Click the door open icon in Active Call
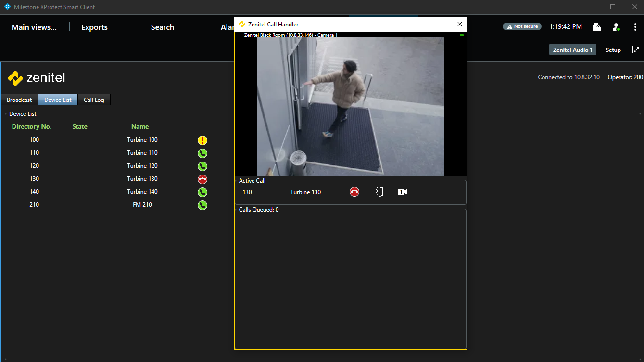 point(379,192)
